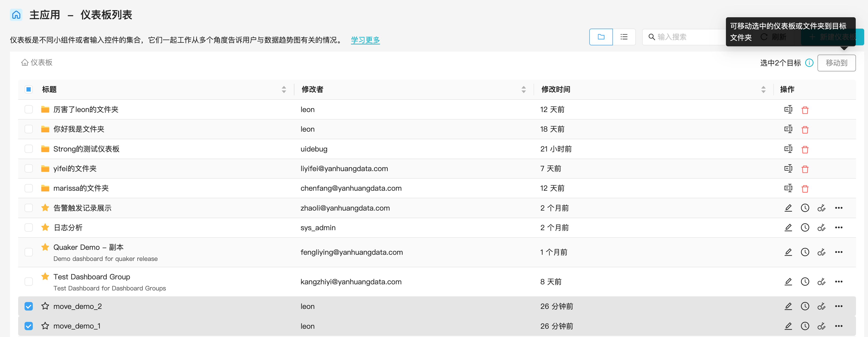
Task: Open the Quaker Demo – 副本 dashboard
Action: 88,247
